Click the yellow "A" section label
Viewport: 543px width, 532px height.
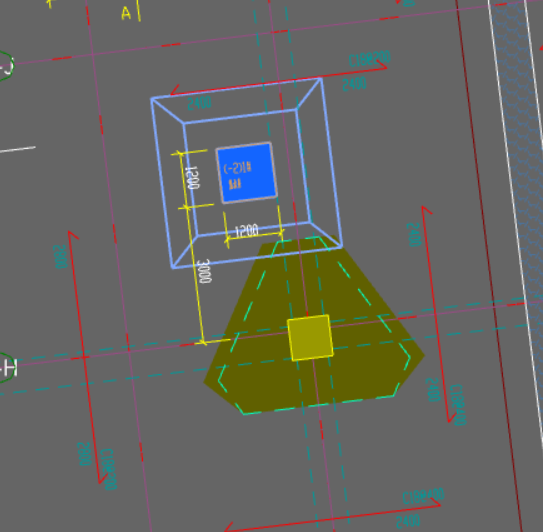[126, 14]
